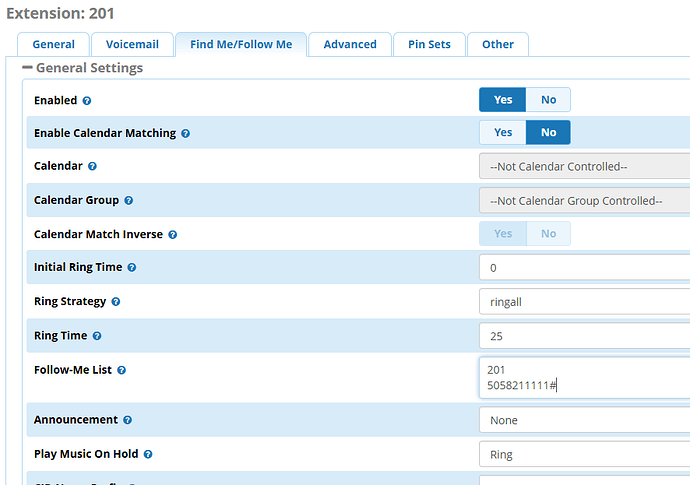Turn Enable Calendar Matching to No
The height and width of the screenshot is (485, 690).
pos(548,132)
